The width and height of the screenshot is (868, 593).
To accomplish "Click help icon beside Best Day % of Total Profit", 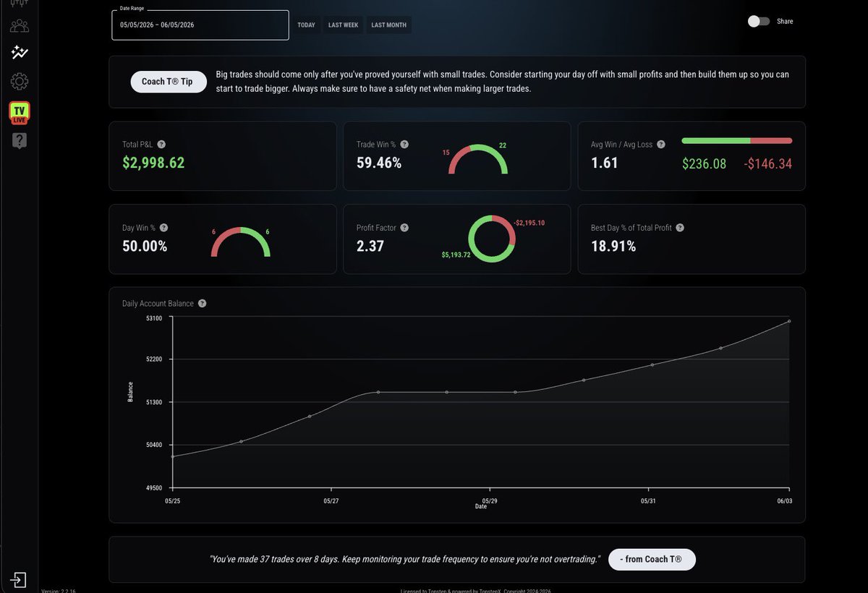I will [680, 228].
